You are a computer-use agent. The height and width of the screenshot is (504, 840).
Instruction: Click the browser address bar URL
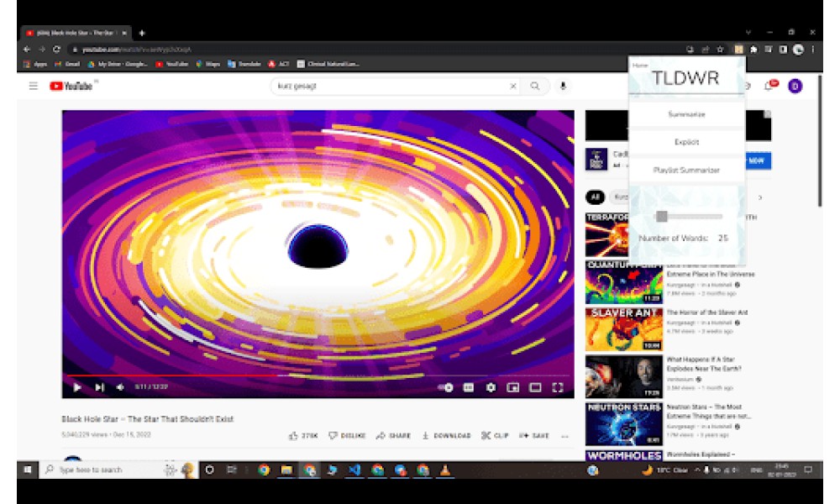point(137,50)
